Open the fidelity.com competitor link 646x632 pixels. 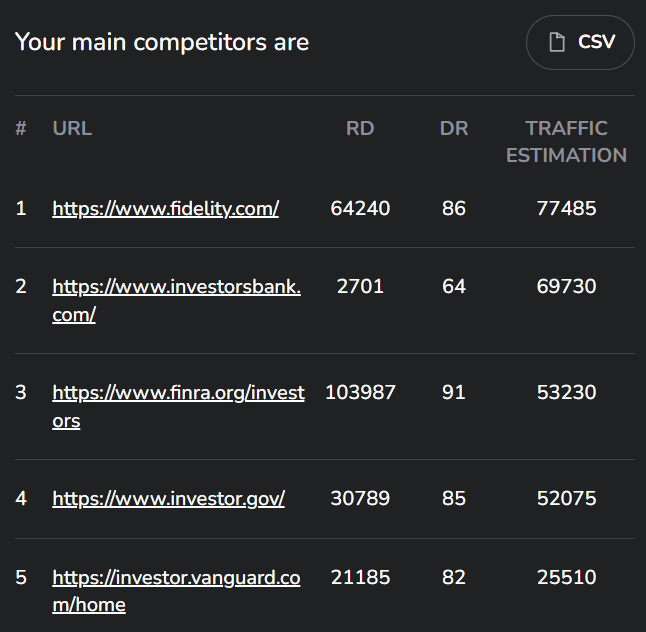click(x=165, y=208)
